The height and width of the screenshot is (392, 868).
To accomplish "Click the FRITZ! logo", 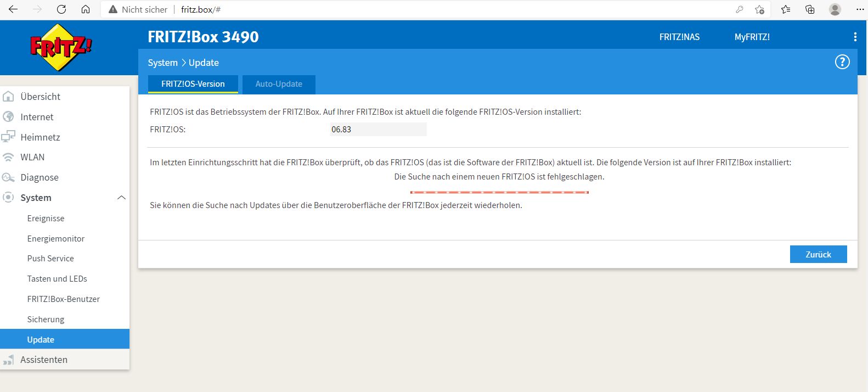I will pyautogui.click(x=61, y=48).
